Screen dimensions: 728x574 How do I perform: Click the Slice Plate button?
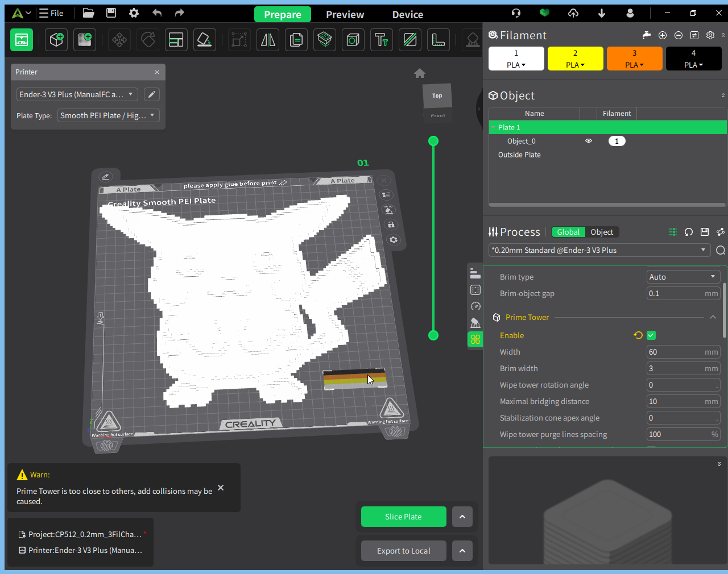[x=404, y=517]
